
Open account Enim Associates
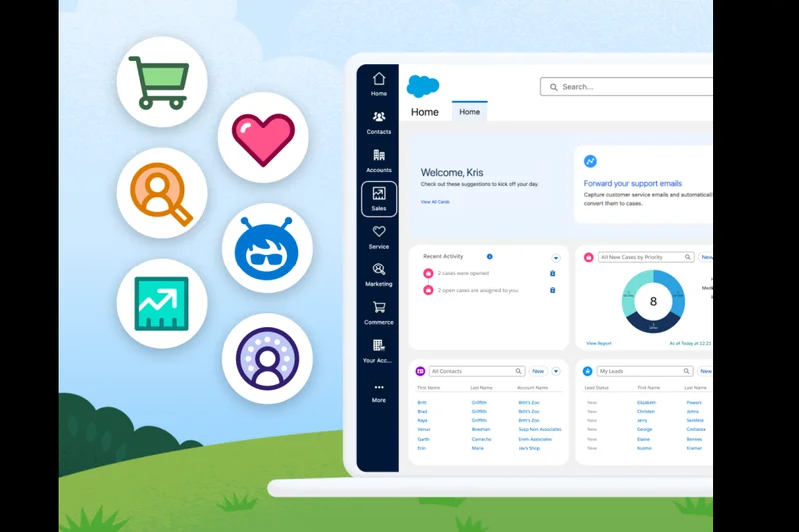click(x=535, y=439)
